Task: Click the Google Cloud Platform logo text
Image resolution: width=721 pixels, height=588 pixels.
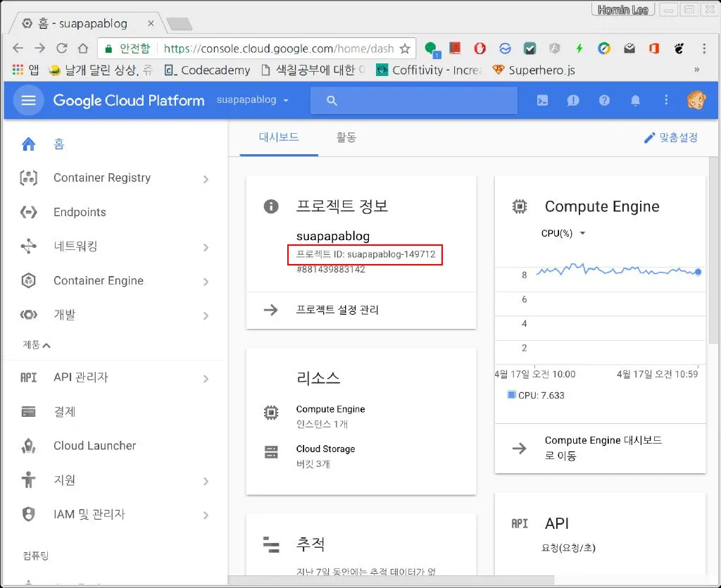Action: (129, 100)
